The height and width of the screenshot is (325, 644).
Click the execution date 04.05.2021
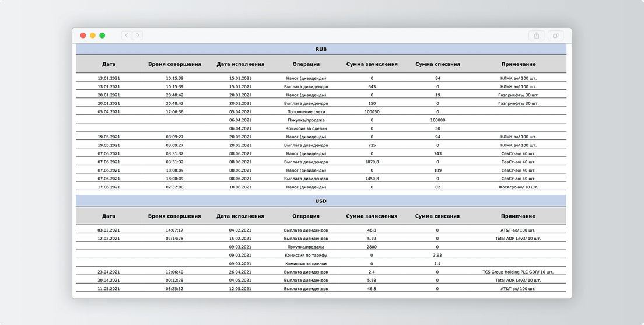coord(240,280)
